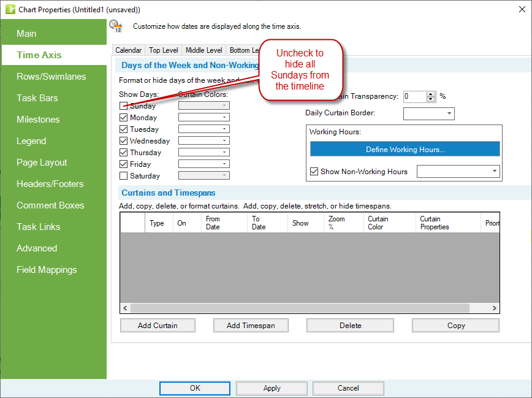The image size is (532, 398).
Task: Click the Add Curtain button
Action: pyautogui.click(x=158, y=325)
